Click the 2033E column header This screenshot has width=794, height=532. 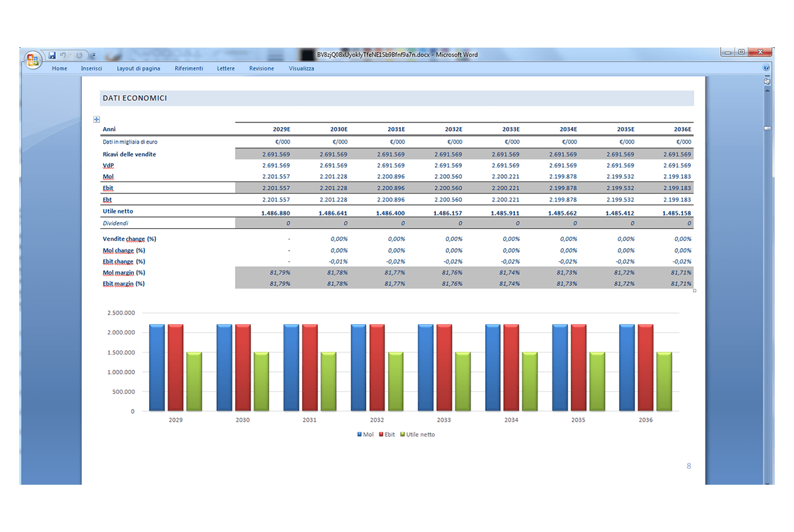click(511, 129)
